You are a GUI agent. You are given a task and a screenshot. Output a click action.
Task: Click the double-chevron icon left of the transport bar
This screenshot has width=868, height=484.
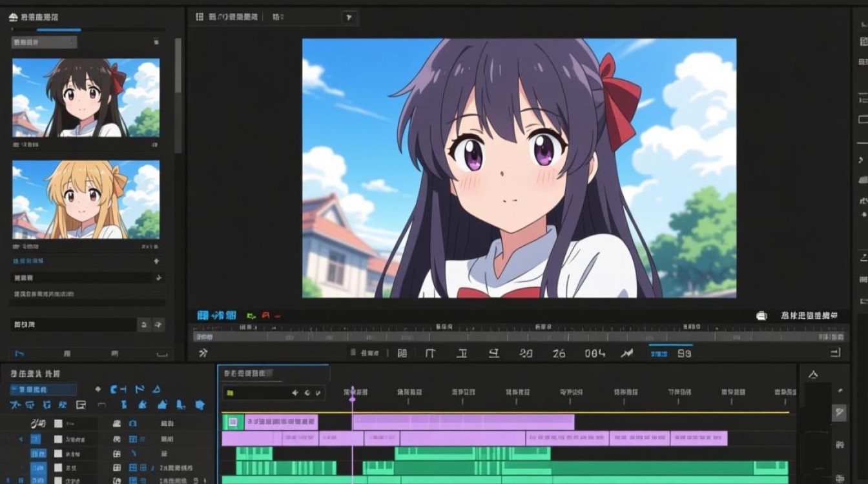click(x=203, y=353)
